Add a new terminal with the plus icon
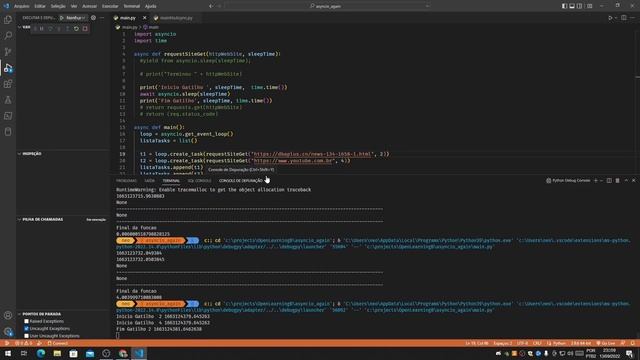The image size is (640, 360). point(596,180)
